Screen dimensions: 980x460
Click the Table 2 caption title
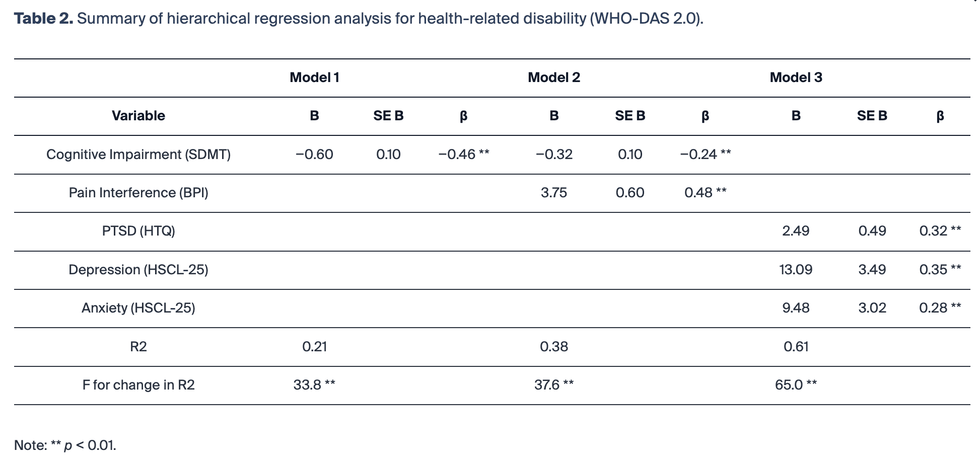pos(359,19)
